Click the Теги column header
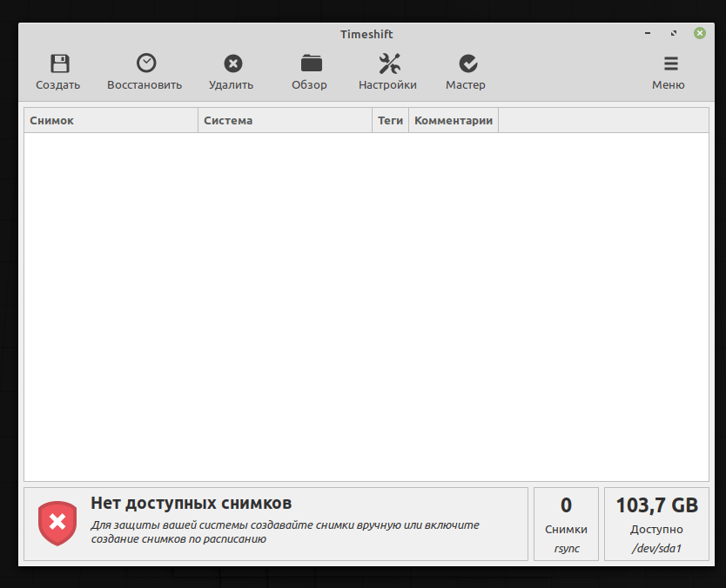726x588 pixels. click(390, 120)
